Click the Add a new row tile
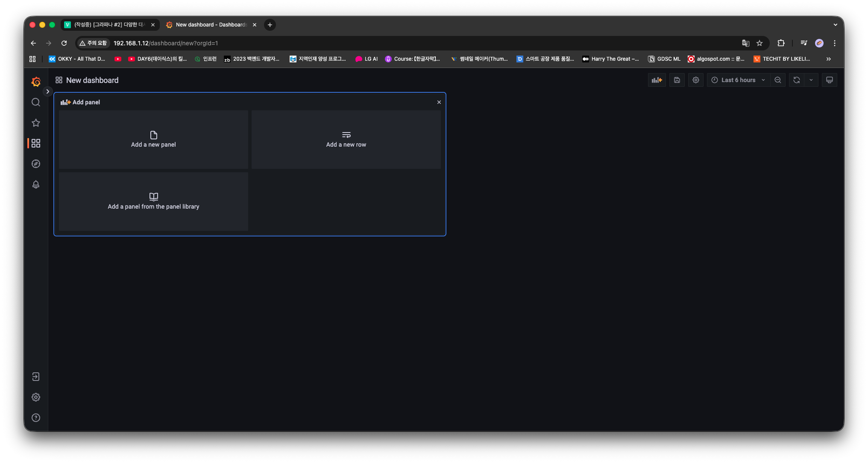Viewport: 868px width, 463px height. [346, 139]
